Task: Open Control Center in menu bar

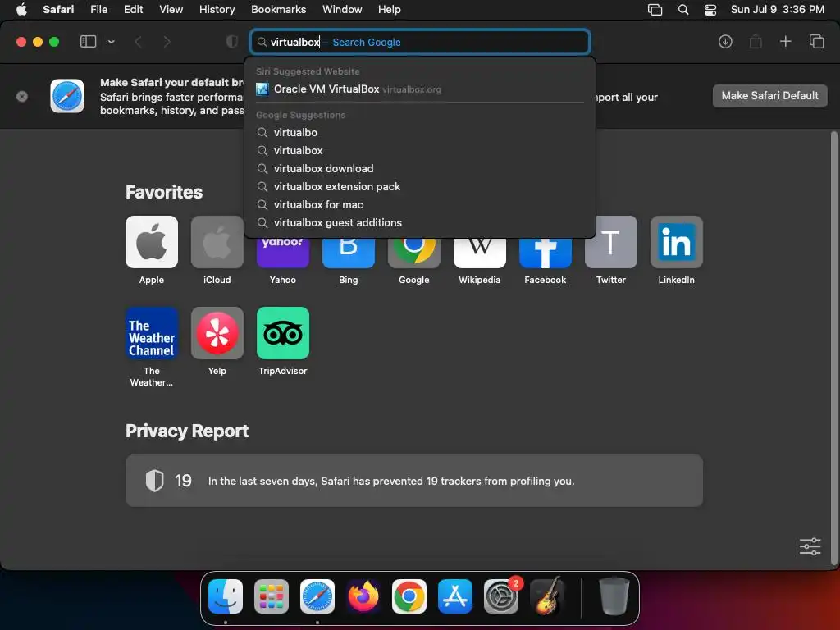Action: point(710,10)
